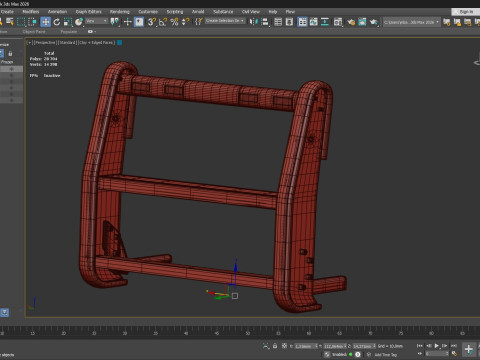Click the Select and Manipulate crosshair icon
This screenshot has width=480, height=360.
tap(127, 22)
